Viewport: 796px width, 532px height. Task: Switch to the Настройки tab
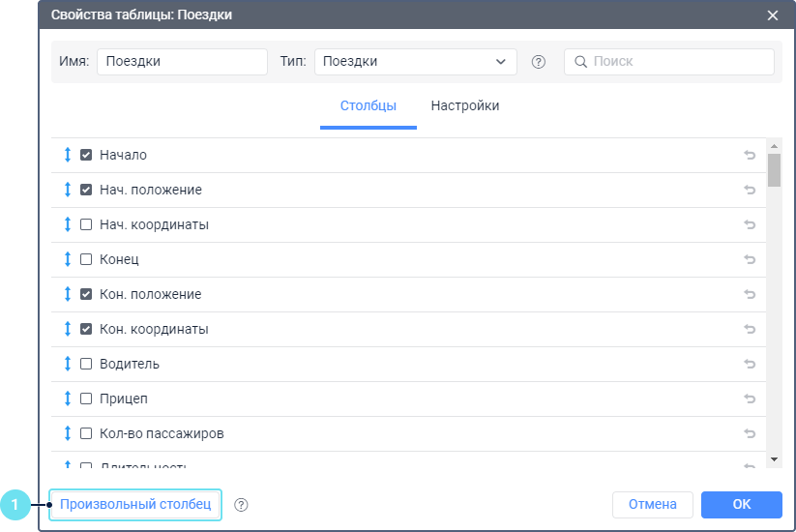[465, 106]
